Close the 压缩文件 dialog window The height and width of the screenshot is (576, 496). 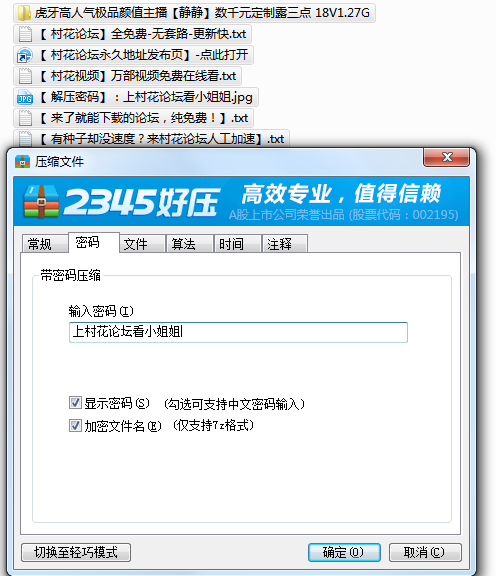pyautogui.click(x=446, y=157)
